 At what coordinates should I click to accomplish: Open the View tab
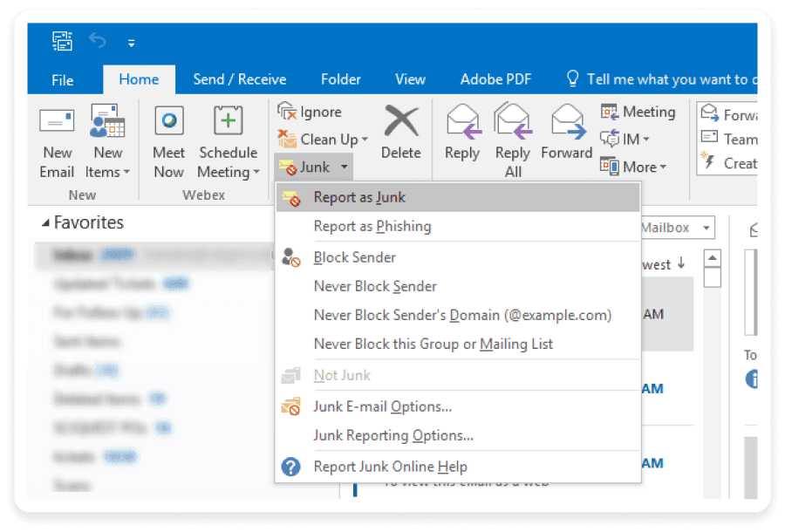click(x=410, y=79)
